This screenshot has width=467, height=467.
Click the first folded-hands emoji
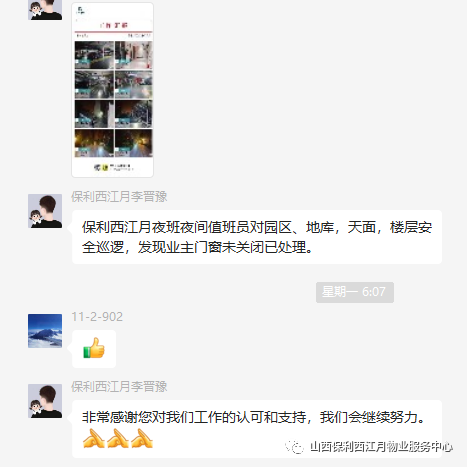pos(93,438)
